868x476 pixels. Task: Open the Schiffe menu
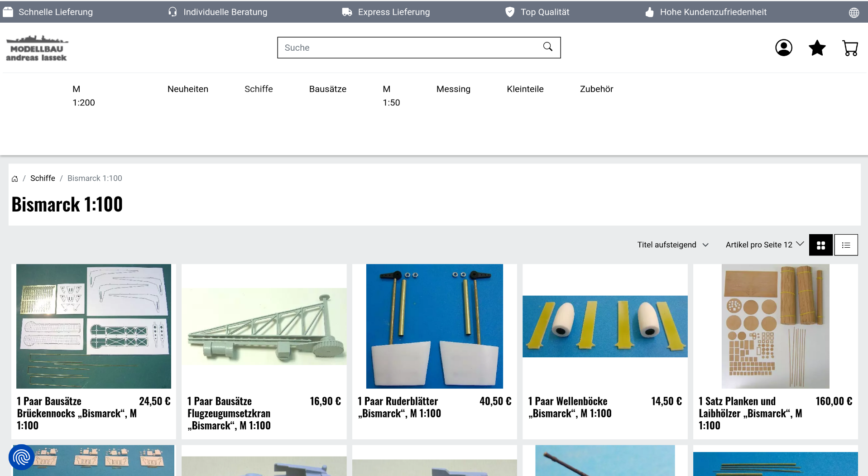259,89
